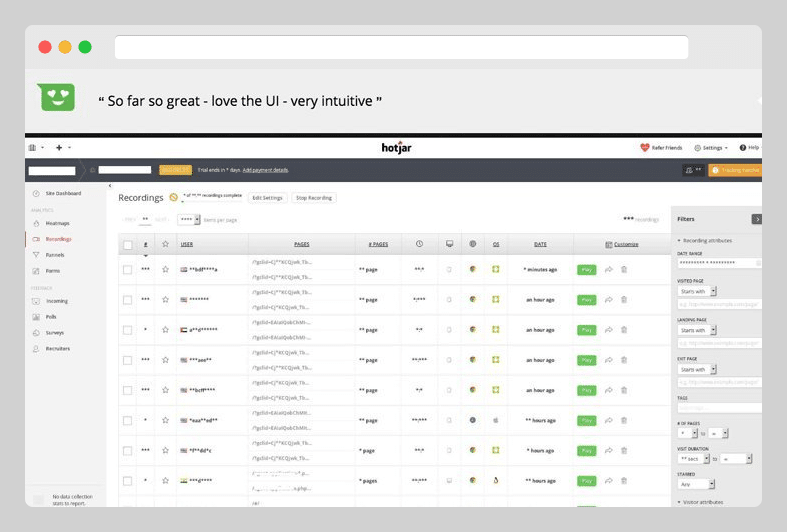The image size is (787, 532).
Task: Star the recording *f**dd*c
Action: (165, 450)
